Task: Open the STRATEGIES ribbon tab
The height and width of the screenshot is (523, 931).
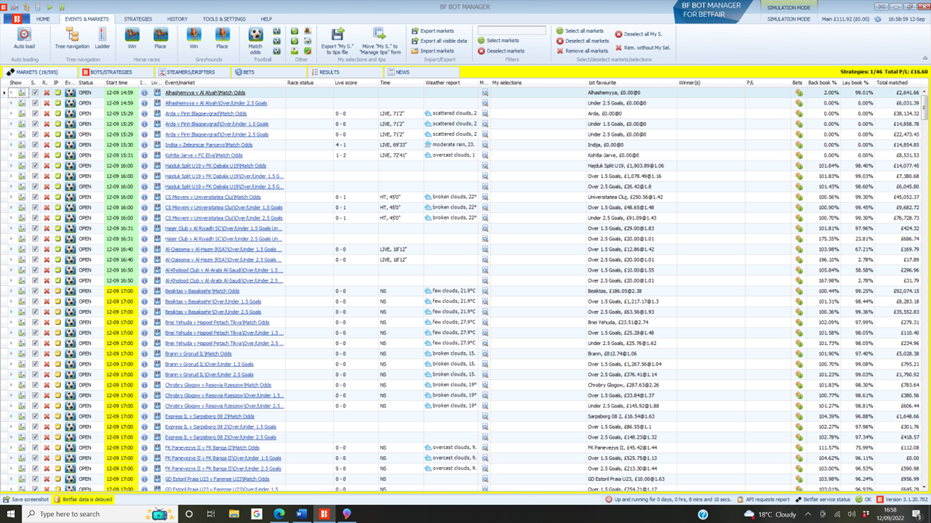Action: [x=138, y=19]
